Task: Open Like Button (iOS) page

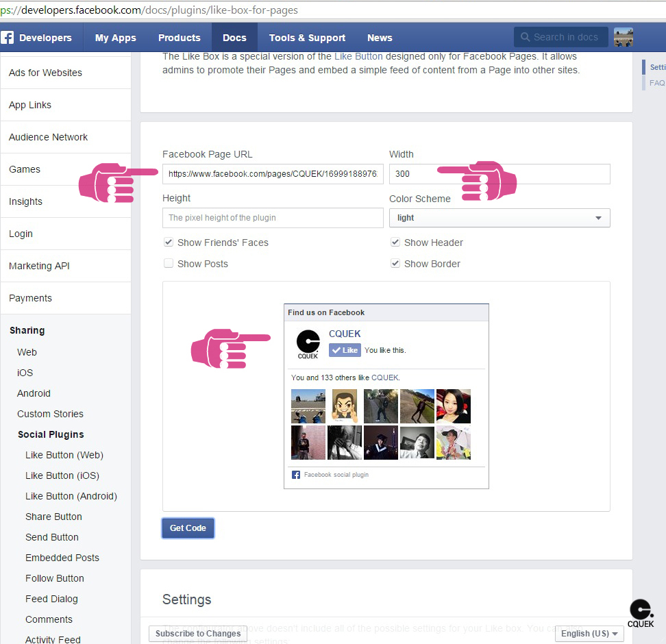Action: coord(62,475)
